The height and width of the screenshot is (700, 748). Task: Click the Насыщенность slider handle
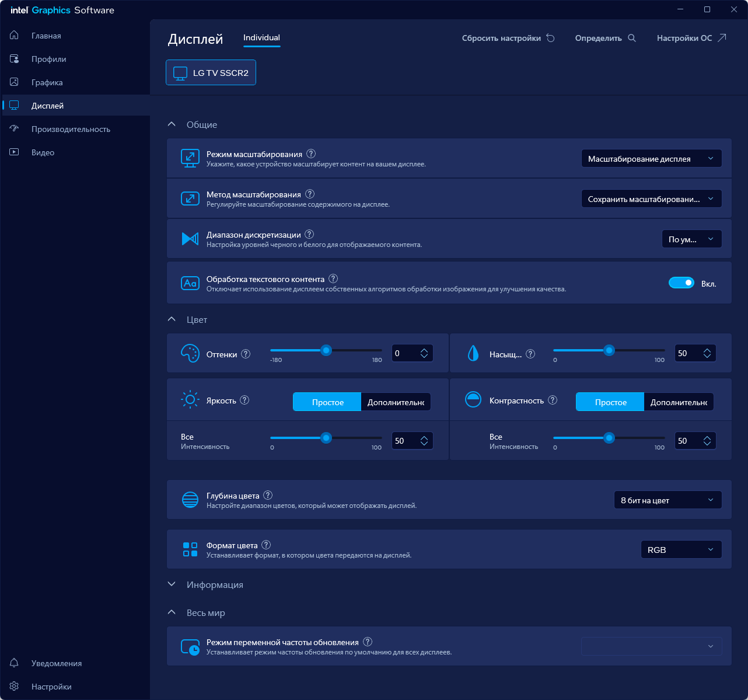point(609,350)
